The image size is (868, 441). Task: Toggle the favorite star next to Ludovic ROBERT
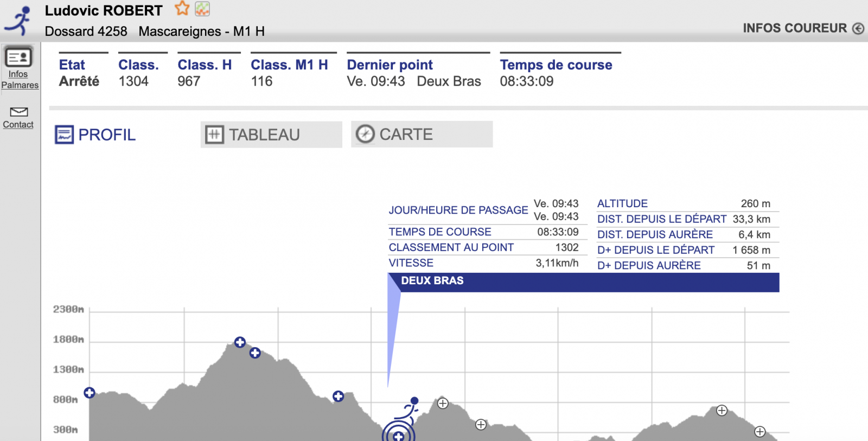click(x=182, y=9)
